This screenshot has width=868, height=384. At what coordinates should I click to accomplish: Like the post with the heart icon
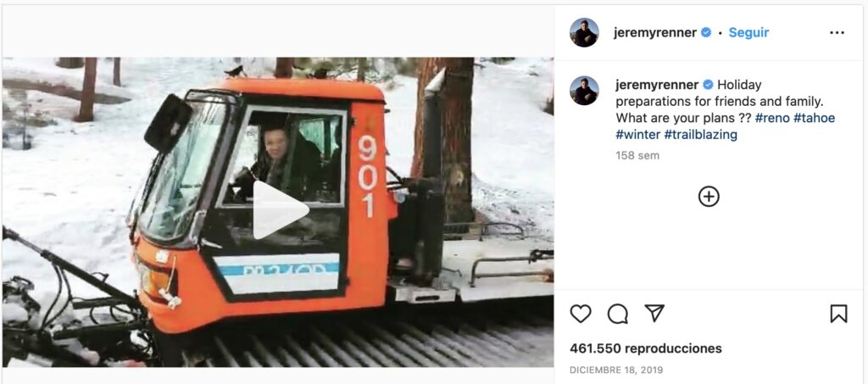(x=581, y=314)
